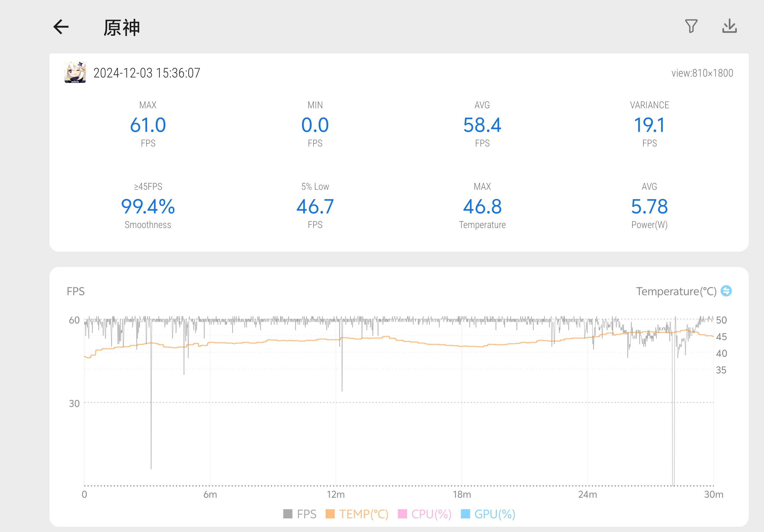This screenshot has width=764, height=532.
Task: Click the 12m mark on the timeline
Action: tap(336, 494)
